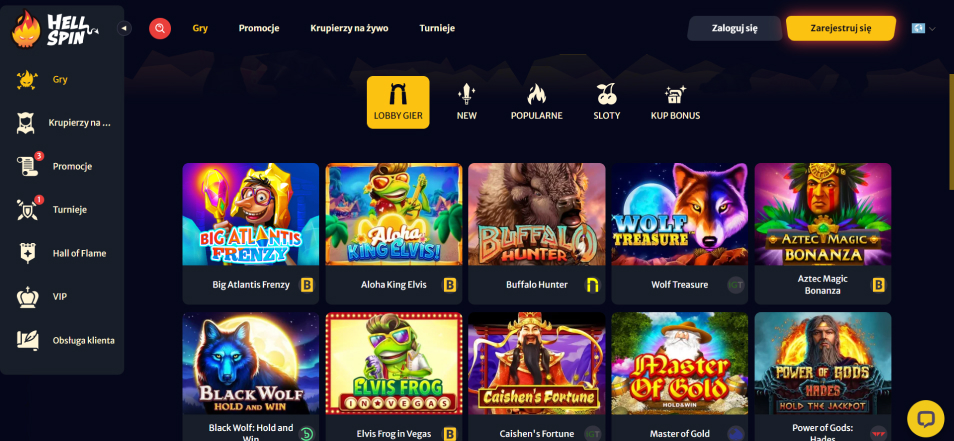Open the Buffalo Hunter game thumbnail
Image resolution: width=954 pixels, height=441 pixels.
[x=537, y=214]
